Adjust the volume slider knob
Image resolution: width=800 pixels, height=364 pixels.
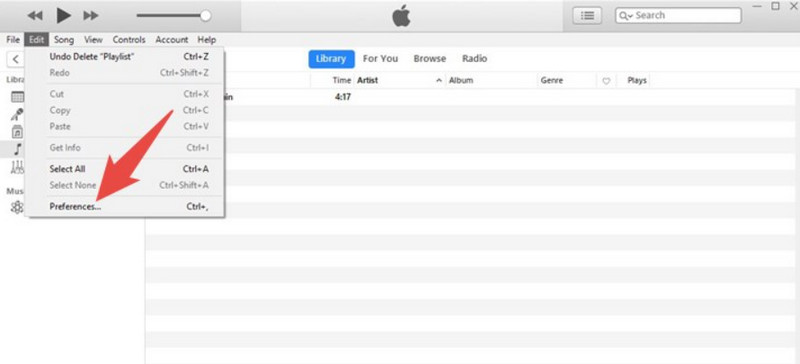point(206,16)
